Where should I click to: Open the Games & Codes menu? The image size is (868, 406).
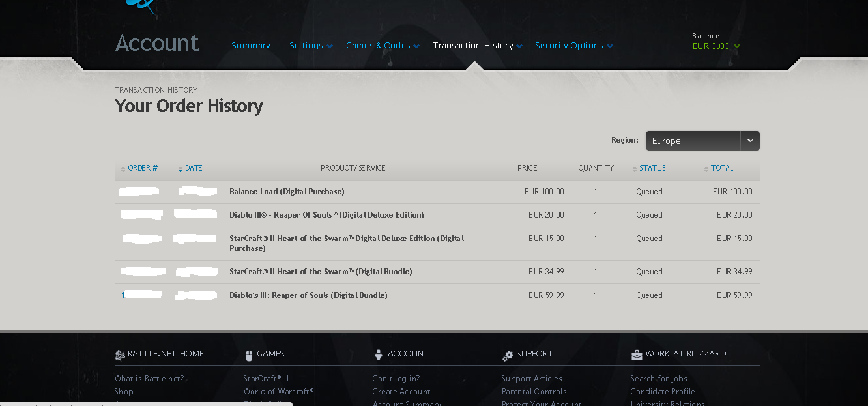click(378, 46)
